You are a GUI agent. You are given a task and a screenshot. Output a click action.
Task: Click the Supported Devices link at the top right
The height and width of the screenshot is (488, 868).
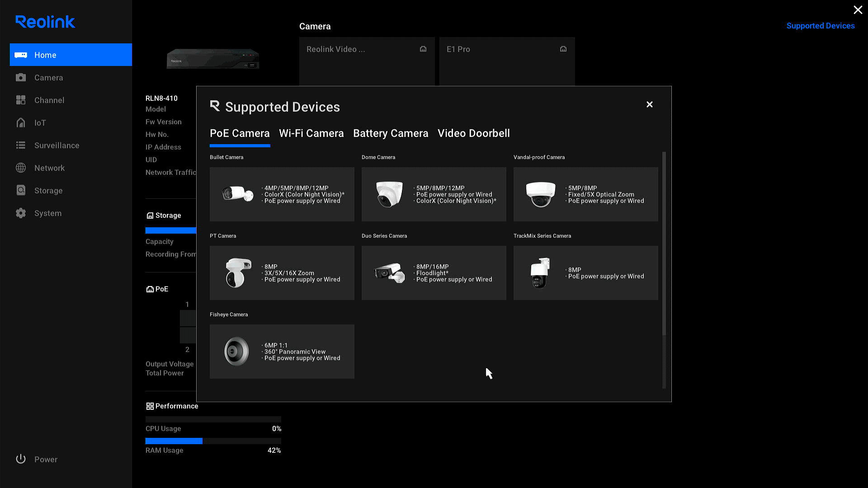click(821, 26)
